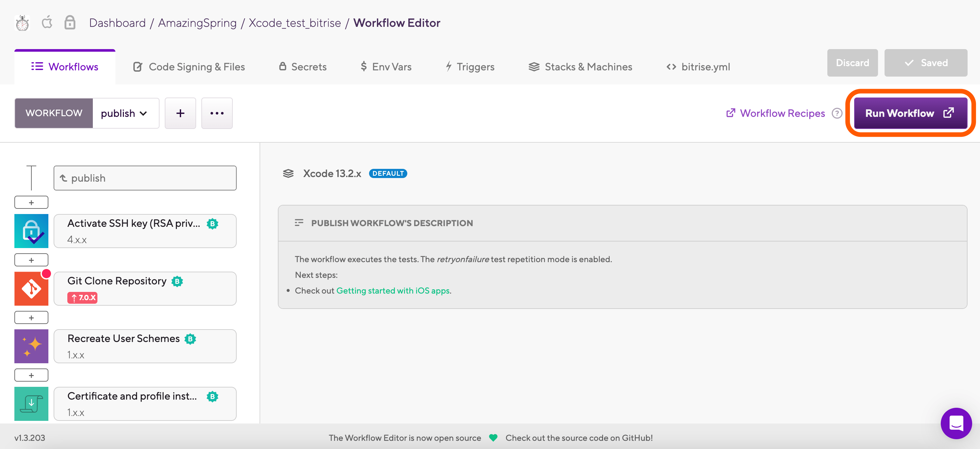
Task: Go to the bitrise.yml tab
Action: click(699, 67)
